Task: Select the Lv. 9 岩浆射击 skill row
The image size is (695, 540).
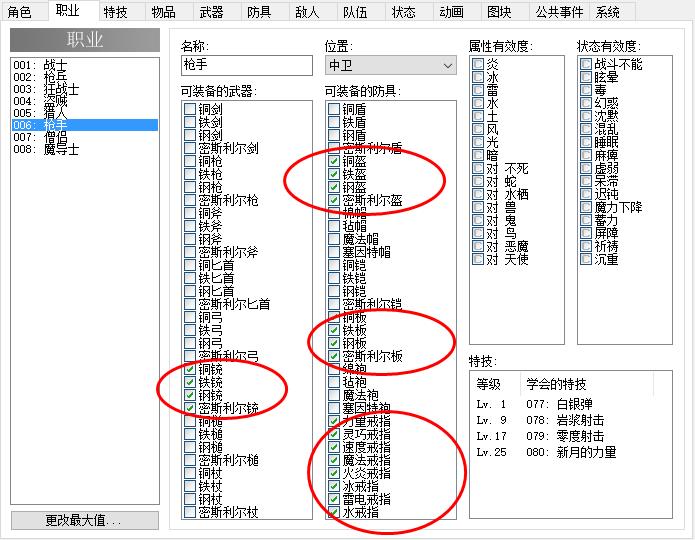Action: tap(571, 420)
